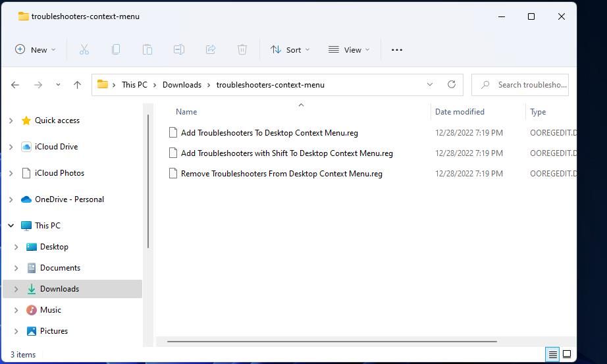
Task: Expand Music tree node
Action: (16, 310)
